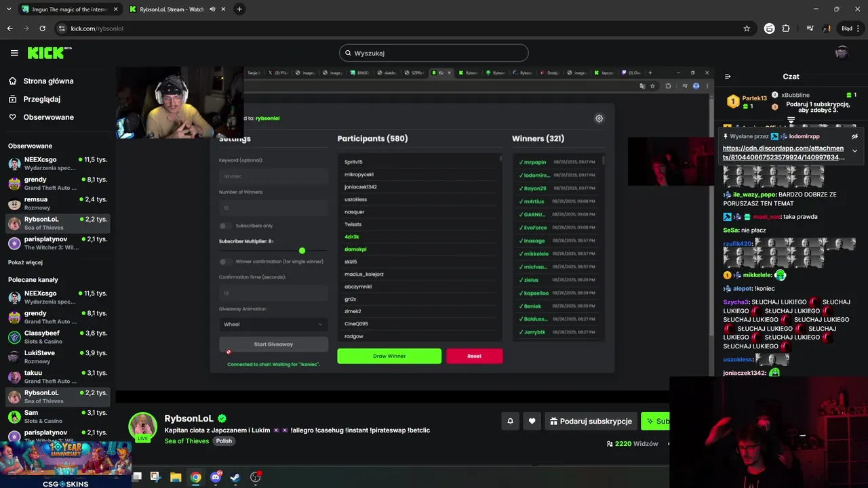Viewport: 868px width, 488px height.
Task: Open Snipping Tool in taskbar
Action: point(155,477)
